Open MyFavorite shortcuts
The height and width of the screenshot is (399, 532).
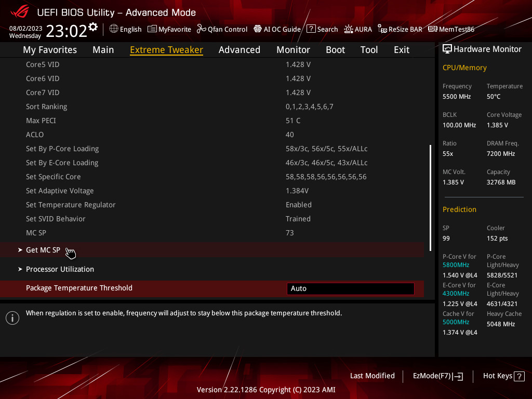tap(169, 29)
